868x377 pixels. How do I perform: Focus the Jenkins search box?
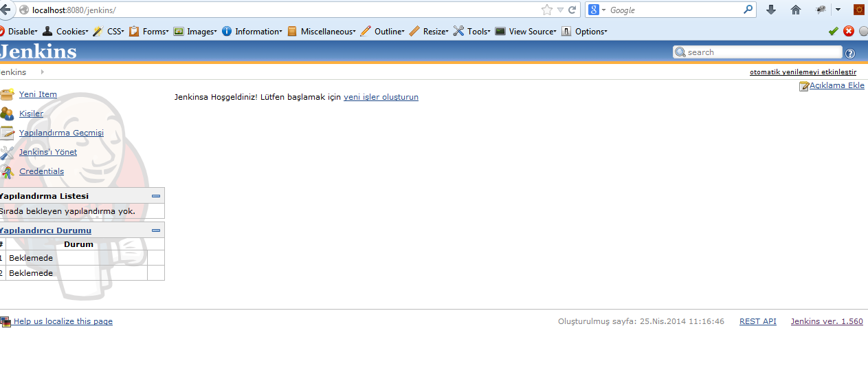coord(757,52)
